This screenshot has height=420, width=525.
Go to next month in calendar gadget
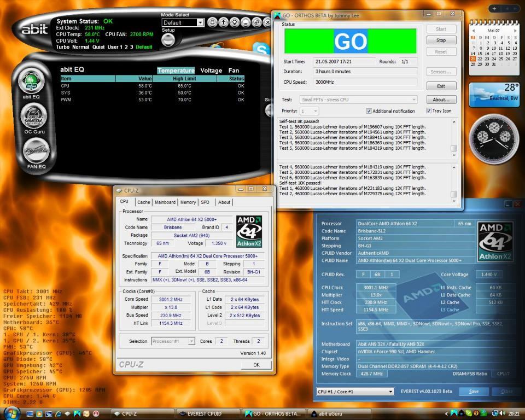(x=515, y=31)
